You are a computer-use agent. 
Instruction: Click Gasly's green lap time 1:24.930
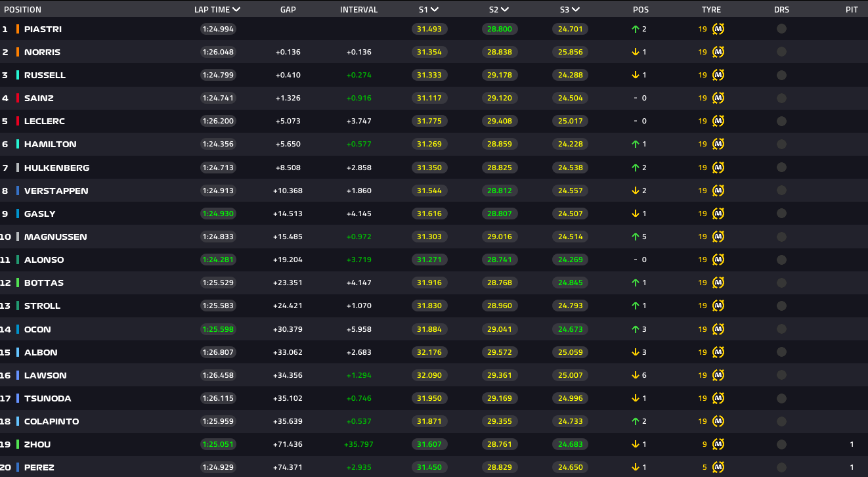pyautogui.click(x=218, y=214)
